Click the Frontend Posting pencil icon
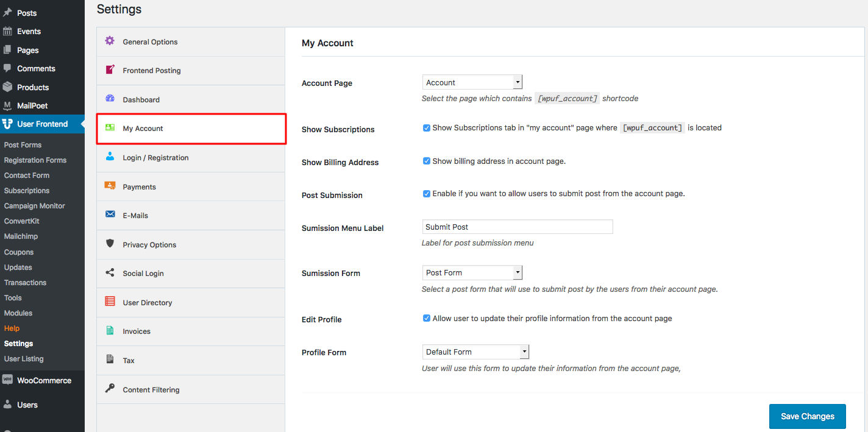The width and height of the screenshot is (868, 432). click(x=110, y=69)
